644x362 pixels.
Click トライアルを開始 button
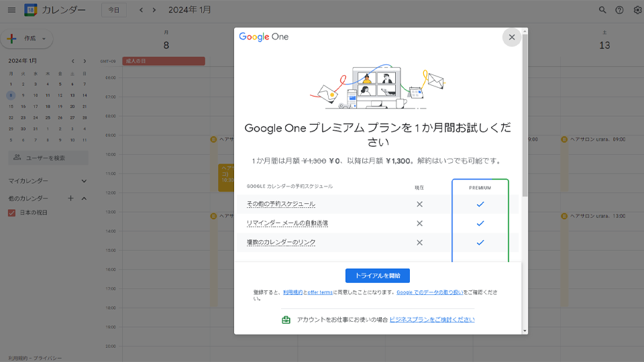[x=378, y=276]
